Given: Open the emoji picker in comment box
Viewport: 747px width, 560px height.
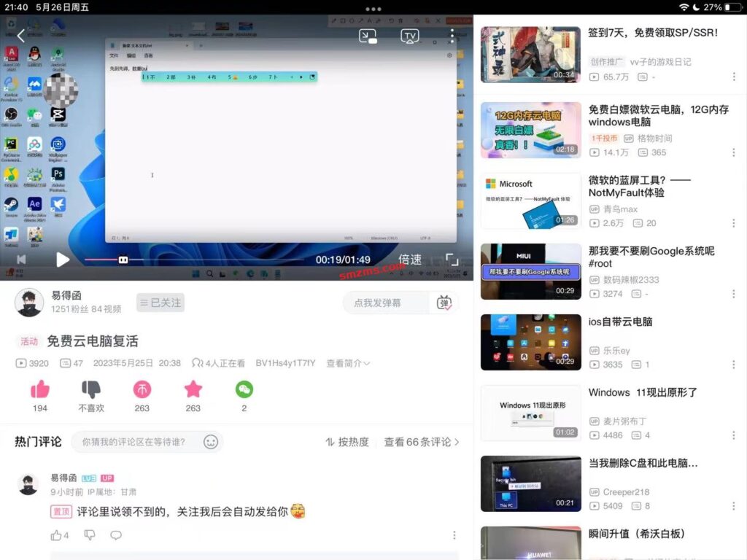Looking at the screenshot, I should click(x=211, y=442).
